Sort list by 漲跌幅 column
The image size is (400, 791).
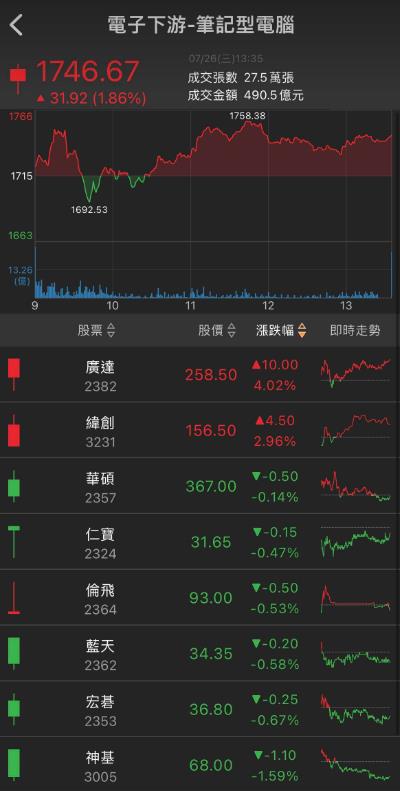[x=281, y=331]
